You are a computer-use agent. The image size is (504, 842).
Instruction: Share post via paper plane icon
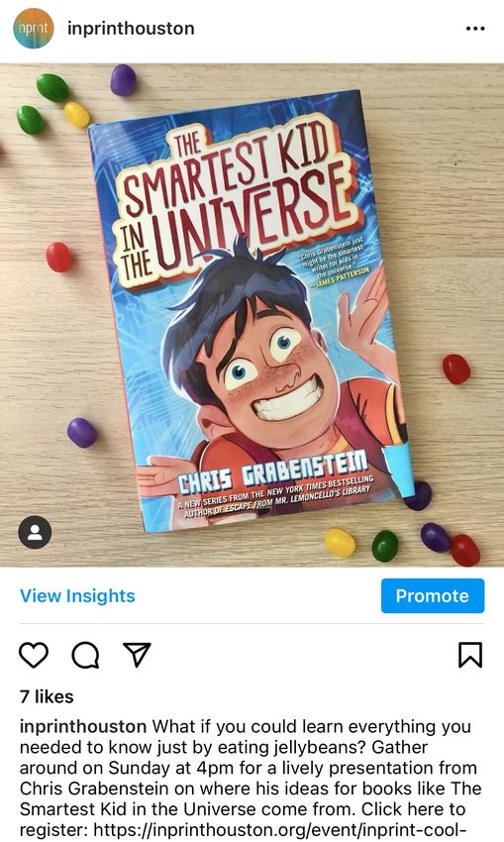[137, 654]
